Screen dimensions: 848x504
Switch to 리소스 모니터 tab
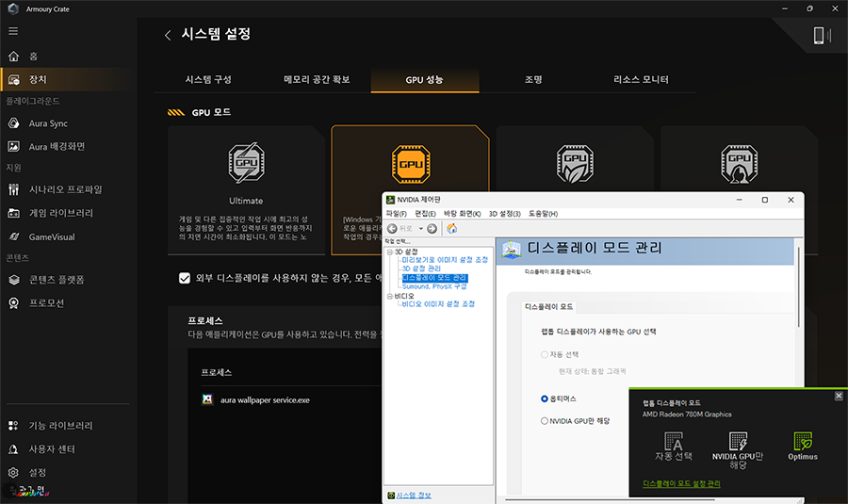click(x=641, y=79)
